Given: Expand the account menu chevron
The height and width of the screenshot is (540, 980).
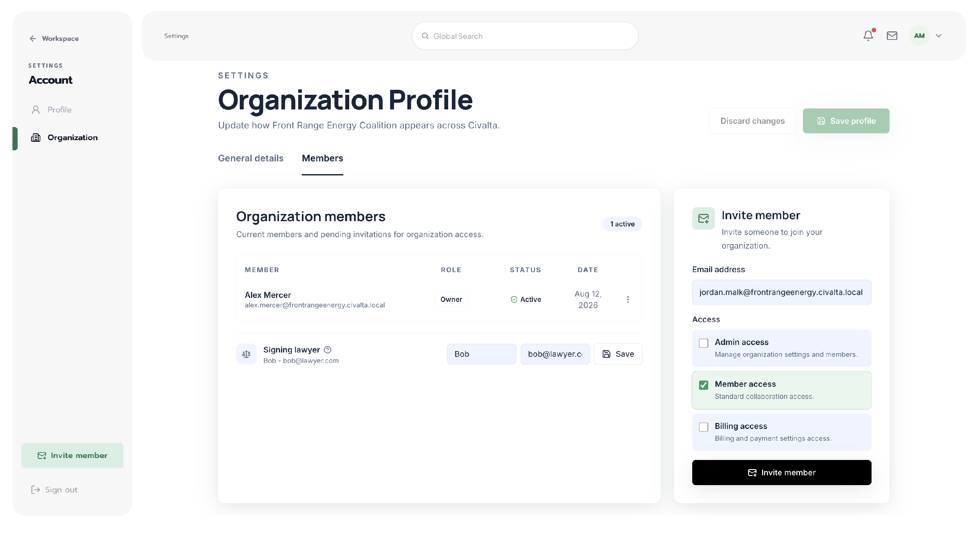Looking at the screenshot, I should tap(939, 36).
